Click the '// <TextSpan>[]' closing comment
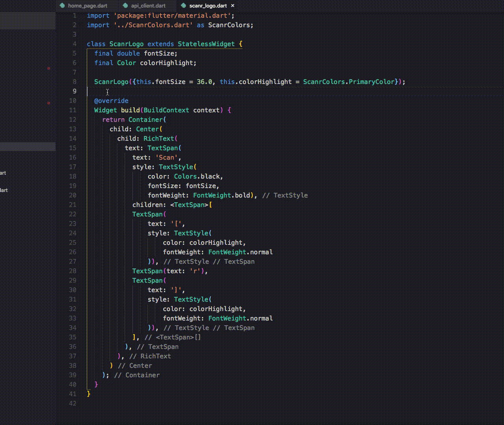The width and height of the screenshot is (504, 425). (172, 337)
